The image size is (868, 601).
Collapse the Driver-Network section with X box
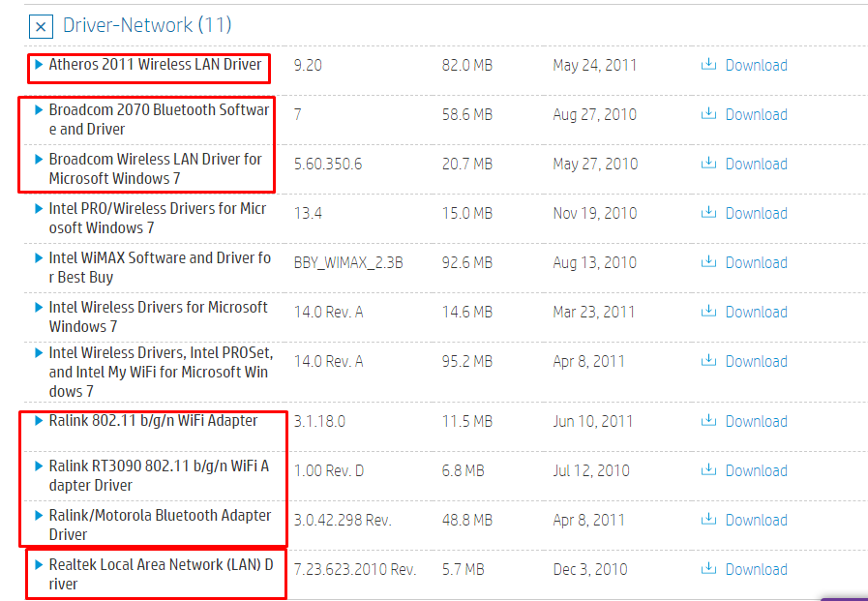coord(41,26)
